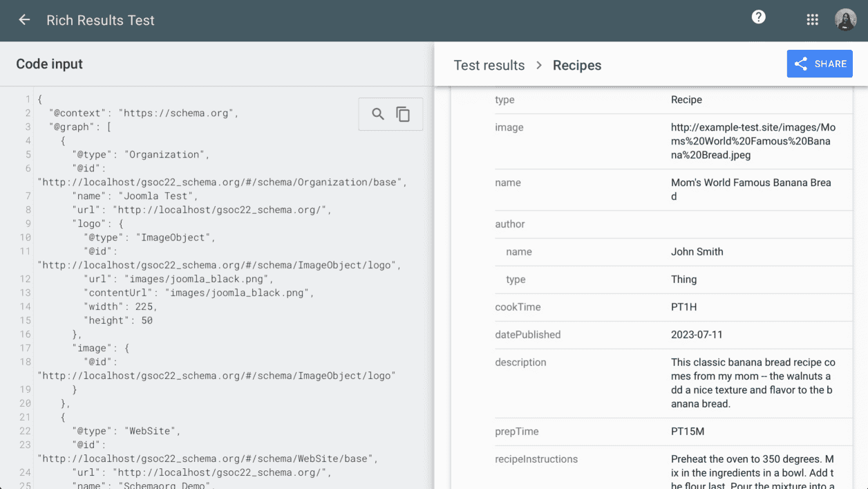Viewport: 868px width, 489px height.
Task: Select the Recipes breadcrumb item
Action: pos(576,65)
